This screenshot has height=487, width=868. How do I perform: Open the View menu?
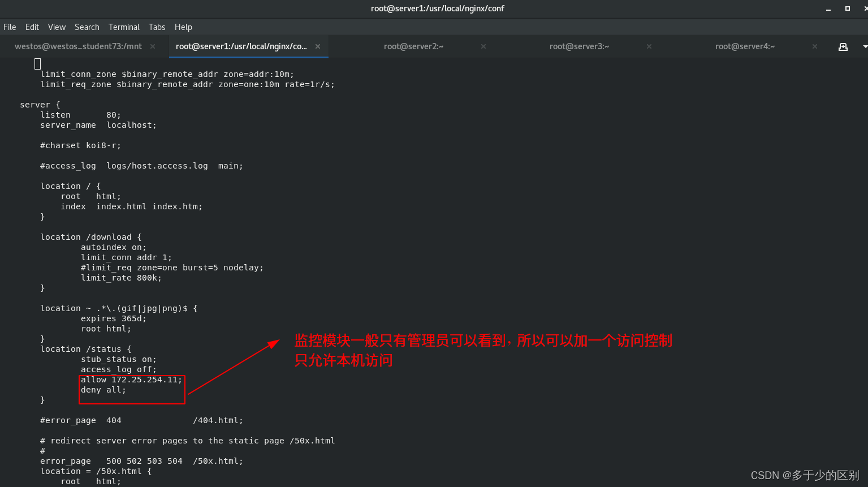click(x=57, y=27)
